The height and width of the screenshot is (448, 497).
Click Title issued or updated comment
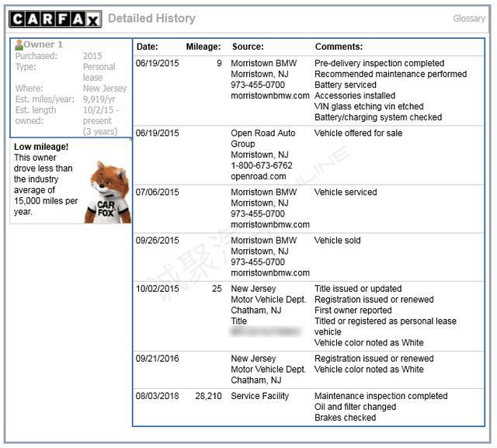(x=358, y=289)
